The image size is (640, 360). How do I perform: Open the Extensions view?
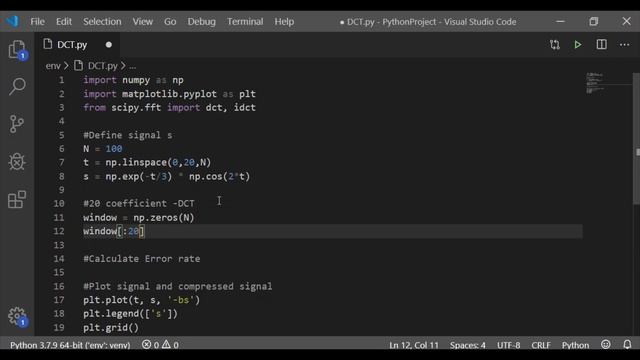click(17, 199)
